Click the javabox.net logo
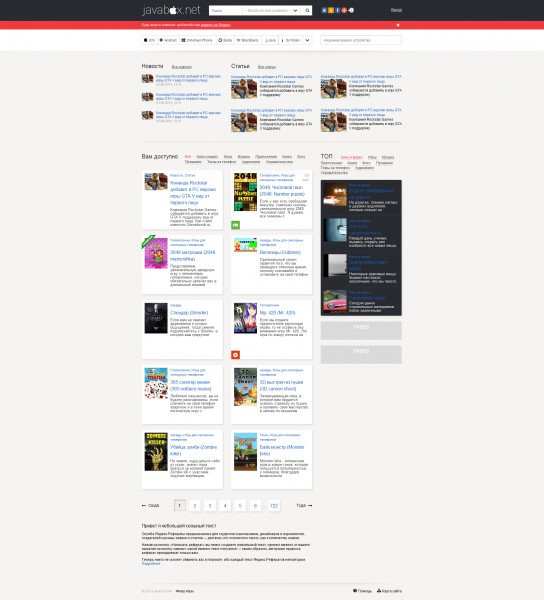Viewport: 544px width, 600px height. 171,10
